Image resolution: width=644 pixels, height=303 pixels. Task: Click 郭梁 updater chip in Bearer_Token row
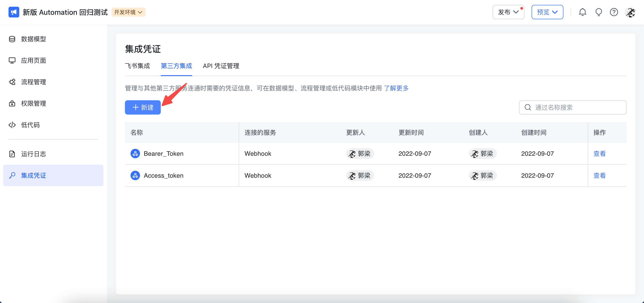(360, 154)
